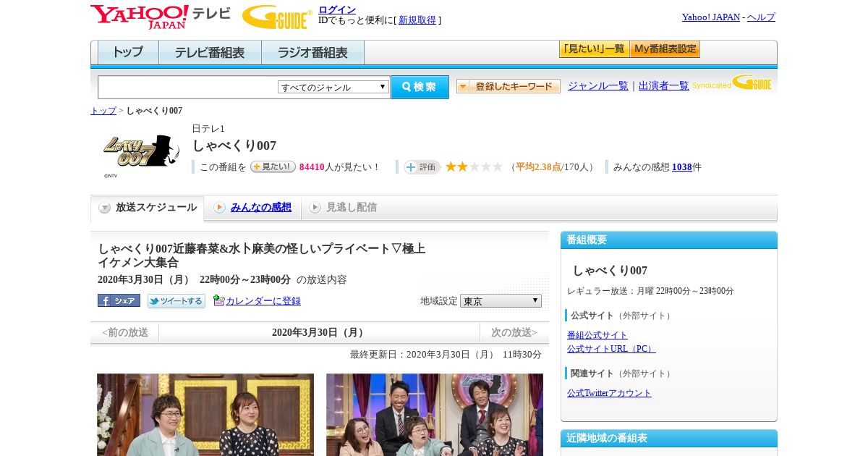Screen dimensions: 868x456
Task: Select みんなの感想 tab
Action: tap(261, 208)
